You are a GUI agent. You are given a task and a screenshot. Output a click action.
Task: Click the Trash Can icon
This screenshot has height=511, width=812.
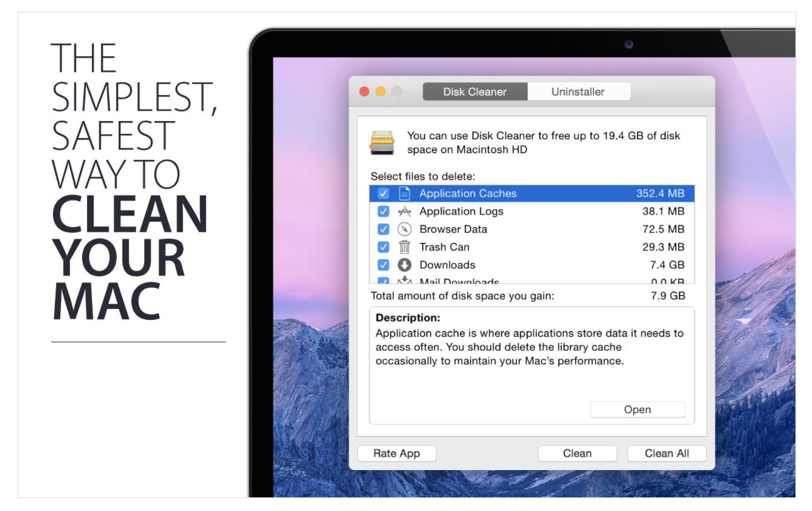(x=404, y=247)
